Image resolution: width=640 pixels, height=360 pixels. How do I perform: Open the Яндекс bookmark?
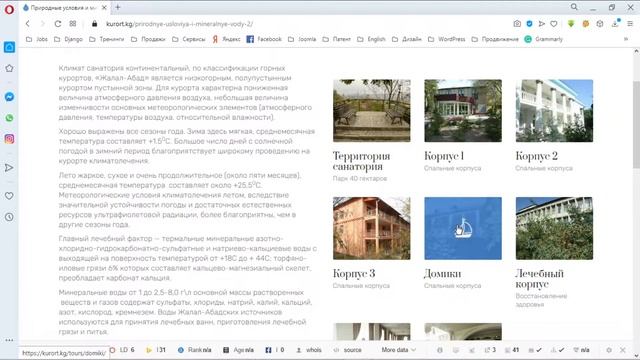point(226,39)
